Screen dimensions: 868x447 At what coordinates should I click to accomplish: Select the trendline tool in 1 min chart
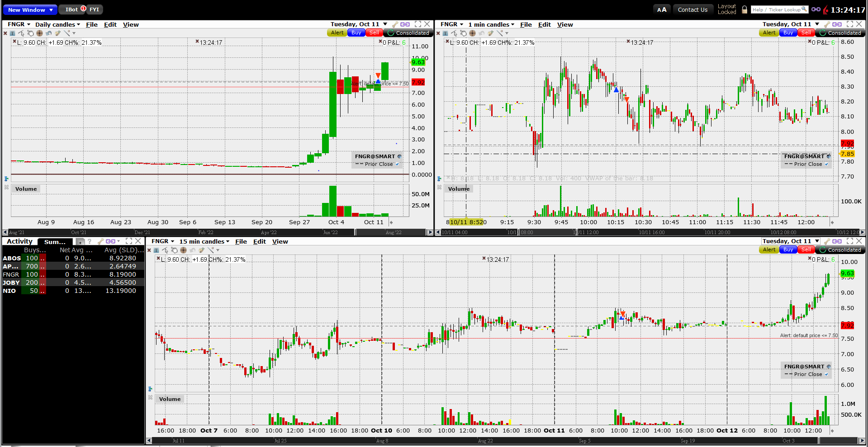(499, 33)
